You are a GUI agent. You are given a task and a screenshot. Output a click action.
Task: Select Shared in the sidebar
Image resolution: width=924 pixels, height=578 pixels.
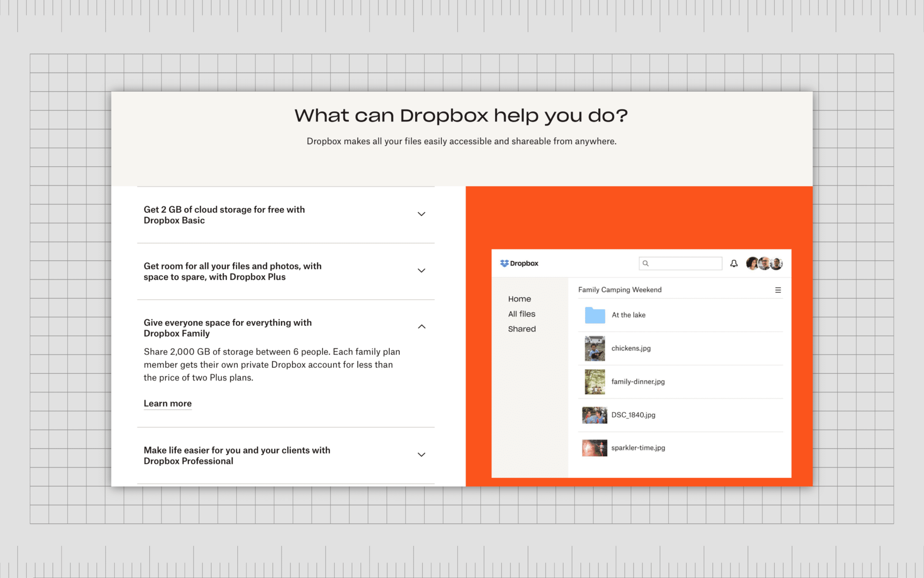tap(522, 329)
